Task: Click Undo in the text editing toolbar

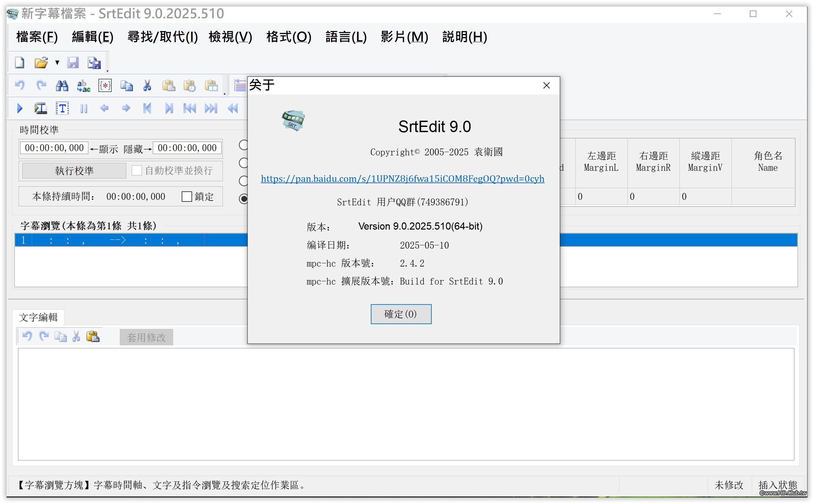Action: 27,336
